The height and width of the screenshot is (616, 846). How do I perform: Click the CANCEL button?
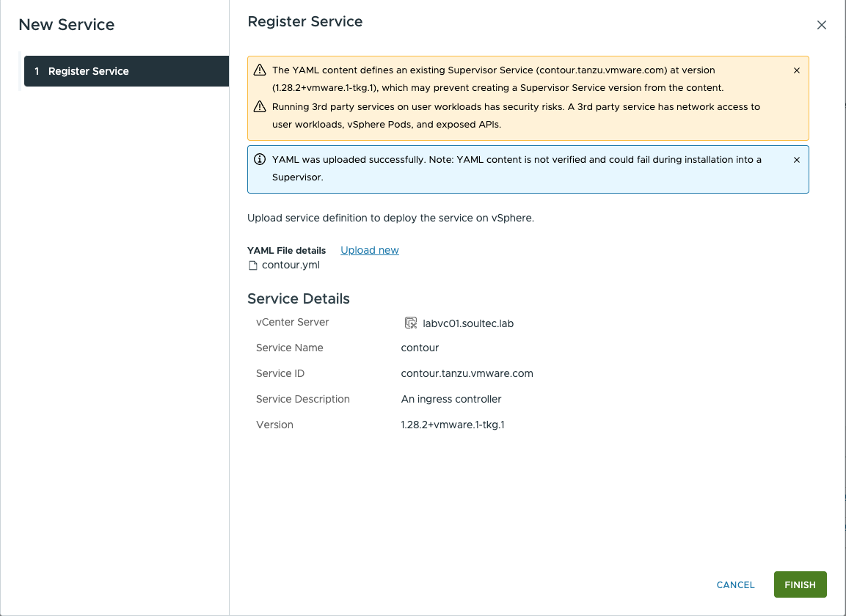click(x=735, y=584)
